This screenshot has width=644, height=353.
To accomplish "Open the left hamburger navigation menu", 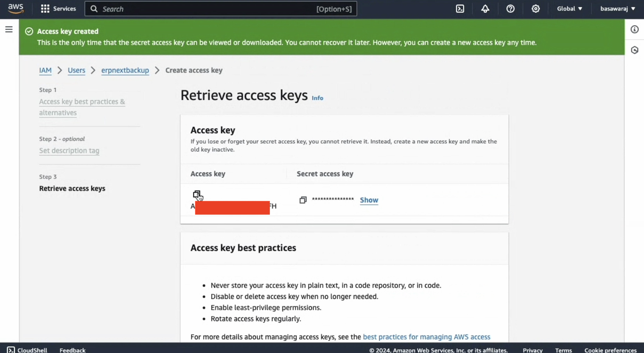I will 9,30.
